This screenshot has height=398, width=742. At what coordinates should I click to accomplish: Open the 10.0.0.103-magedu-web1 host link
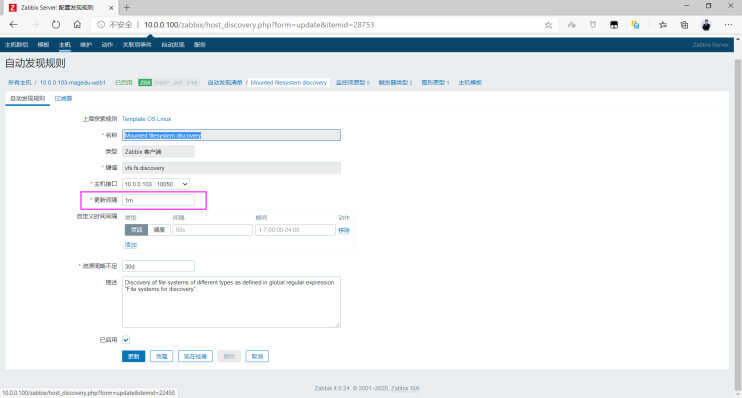73,82
